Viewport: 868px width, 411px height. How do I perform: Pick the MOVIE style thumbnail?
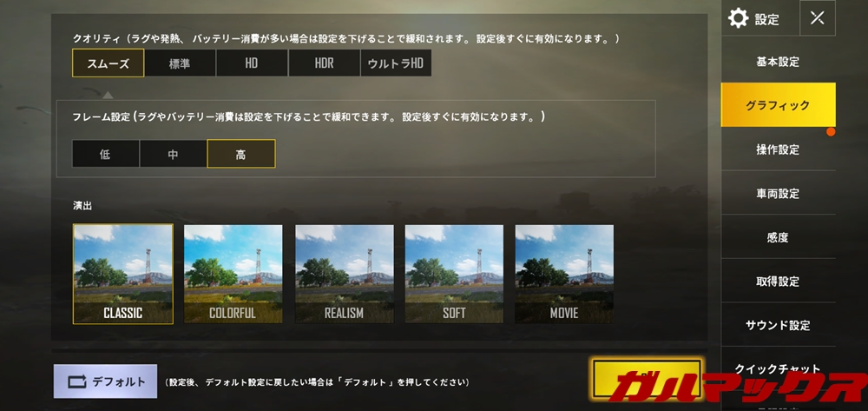[564, 274]
